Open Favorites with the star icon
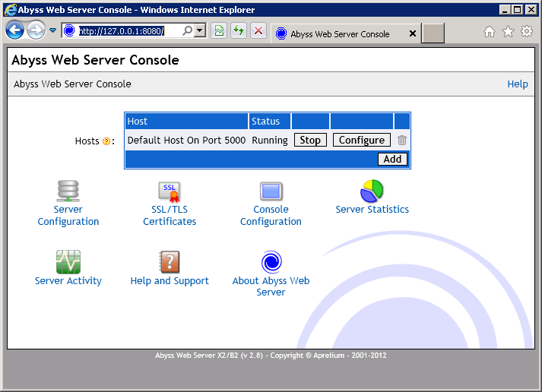This screenshot has width=542, height=392. (x=508, y=32)
